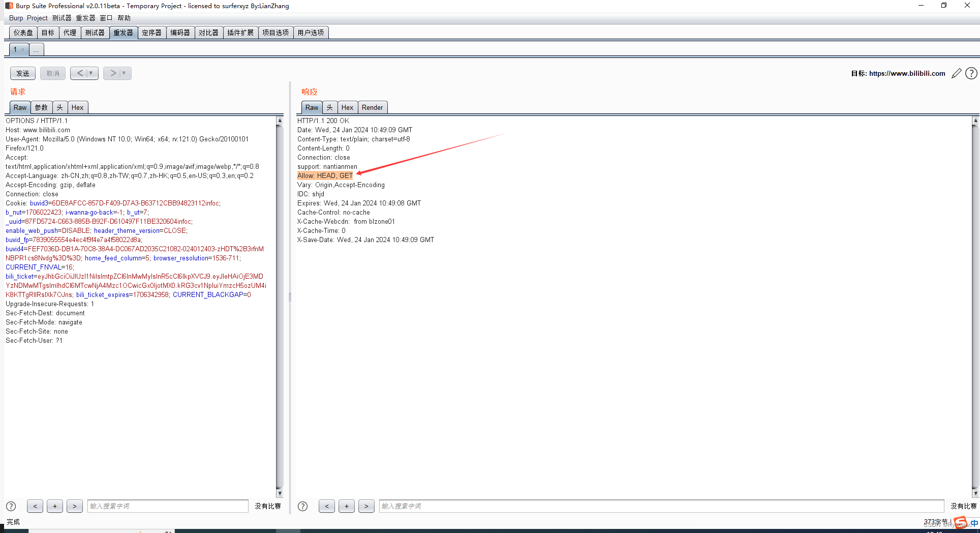Click the "OPTIONS / HTTP/1.1" request line
980x533 pixels.
pos(37,121)
